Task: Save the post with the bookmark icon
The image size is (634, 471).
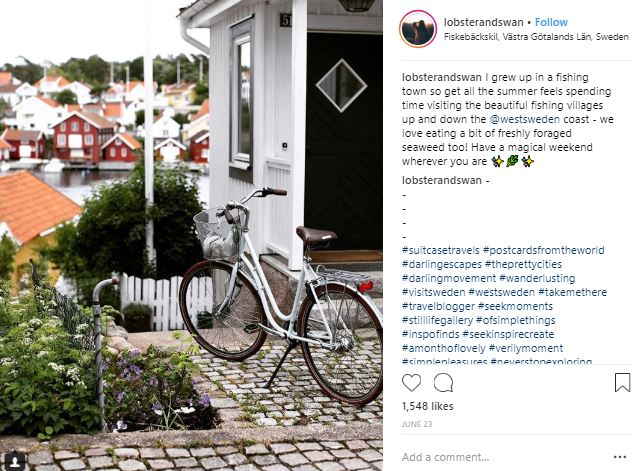Action: click(x=622, y=382)
